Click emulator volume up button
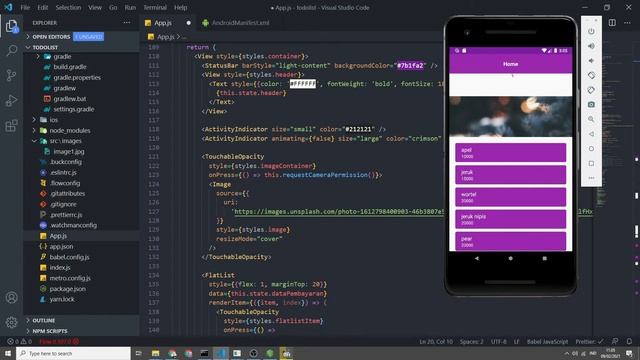 tap(591, 46)
